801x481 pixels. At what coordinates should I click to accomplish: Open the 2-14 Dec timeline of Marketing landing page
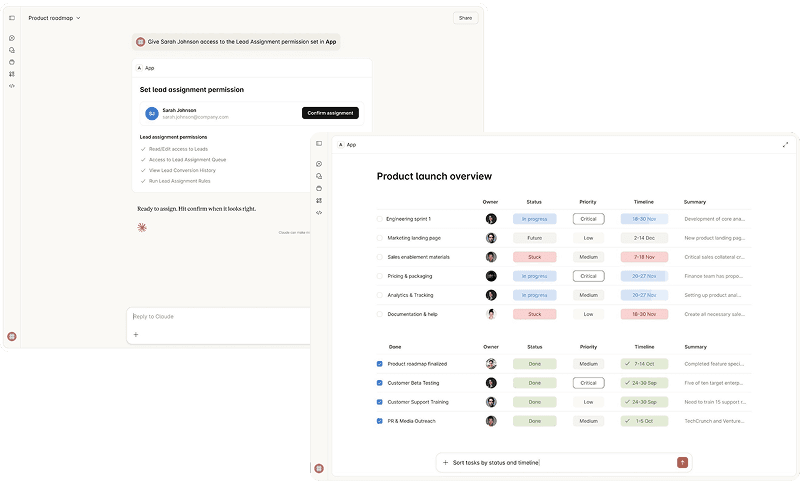click(644, 238)
